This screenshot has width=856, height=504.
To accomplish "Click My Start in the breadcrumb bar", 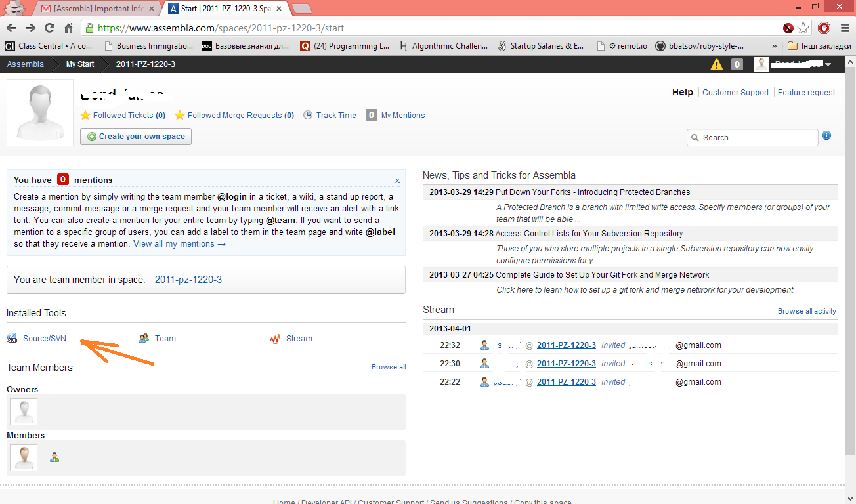I will (80, 64).
